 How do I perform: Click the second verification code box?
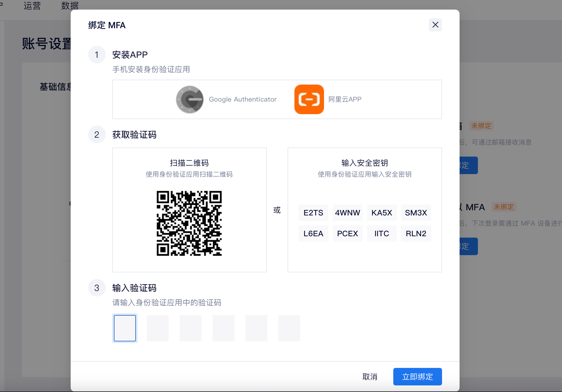[x=158, y=328]
